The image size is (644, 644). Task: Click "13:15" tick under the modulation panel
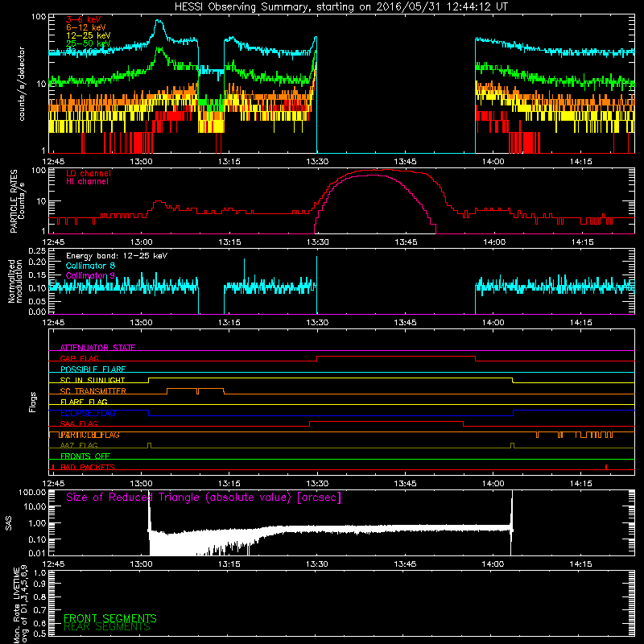coord(229,323)
